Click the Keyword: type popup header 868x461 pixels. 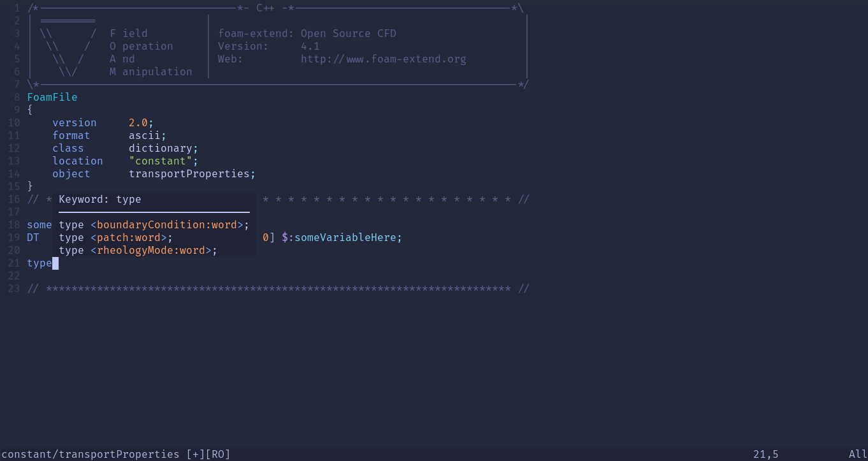pyautogui.click(x=99, y=199)
